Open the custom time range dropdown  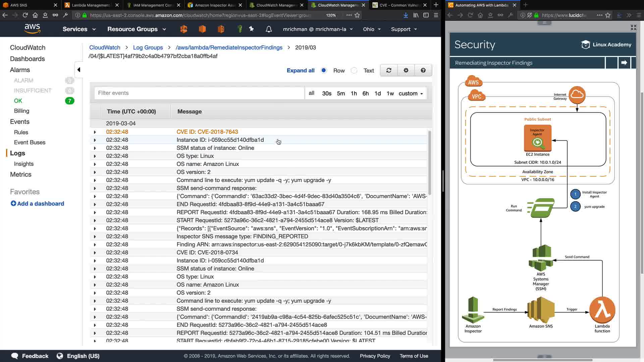click(x=411, y=94)
